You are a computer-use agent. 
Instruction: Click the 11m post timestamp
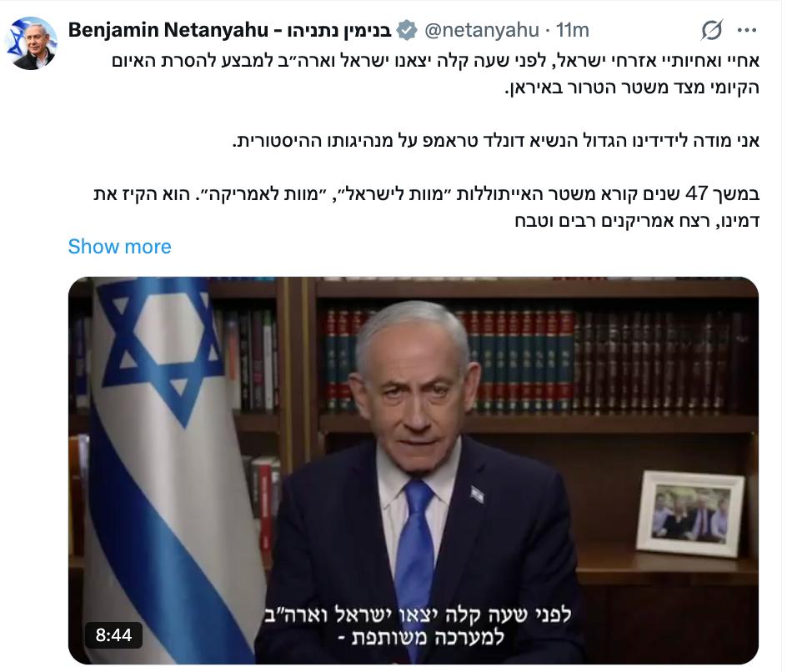pos(573,30)
